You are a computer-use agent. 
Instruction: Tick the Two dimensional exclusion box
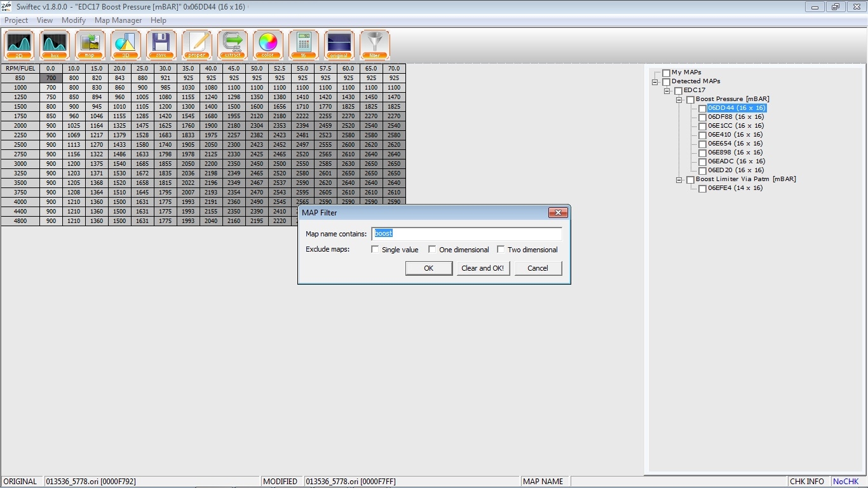point(501,249)
